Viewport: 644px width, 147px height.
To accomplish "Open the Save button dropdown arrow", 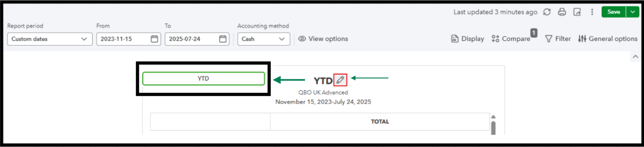I will click(x=632, y=12).
